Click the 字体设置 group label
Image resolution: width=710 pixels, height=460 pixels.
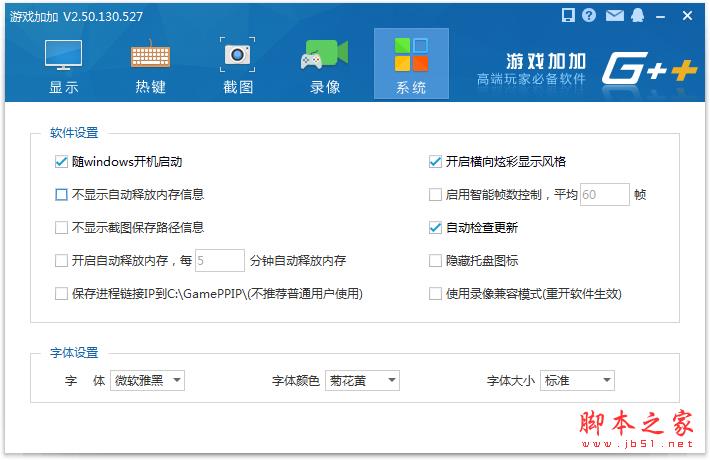pyautogui.click(x=74, y=352)
